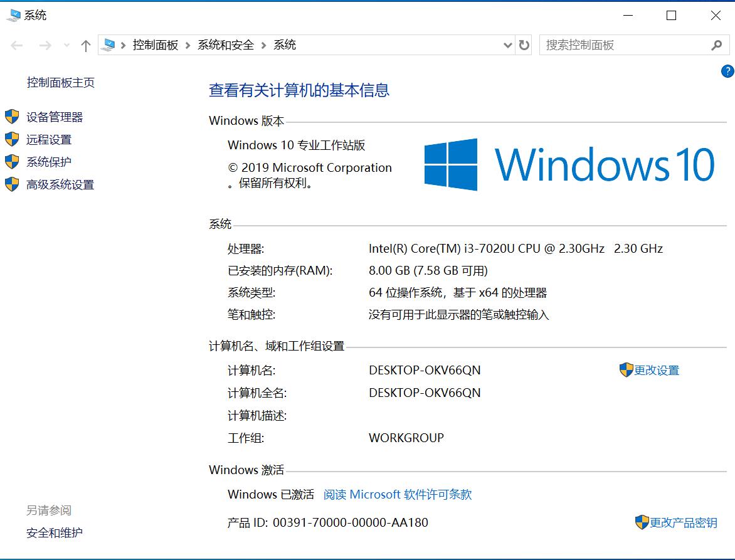Select the shield icon next to 系统保护
The image size is (735, 560).
point(12,162)
